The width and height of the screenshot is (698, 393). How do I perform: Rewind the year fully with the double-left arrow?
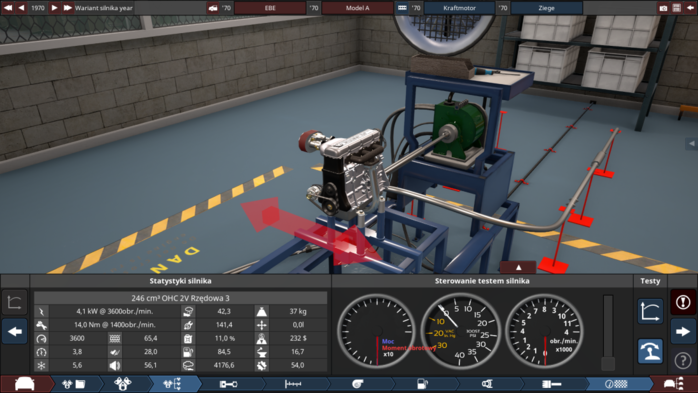(8, 8)
